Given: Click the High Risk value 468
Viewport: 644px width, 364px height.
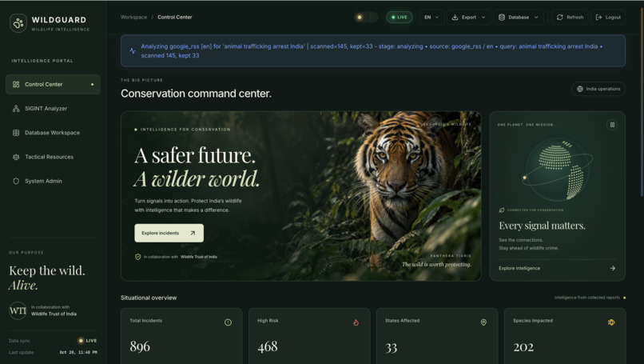Looking at the screenshot, I should 268,346.
